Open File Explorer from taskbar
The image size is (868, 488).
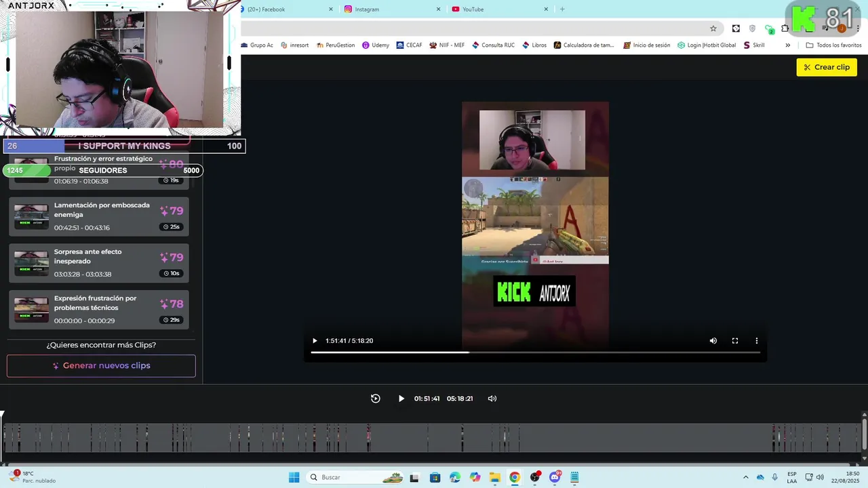(x=494, y=477)
